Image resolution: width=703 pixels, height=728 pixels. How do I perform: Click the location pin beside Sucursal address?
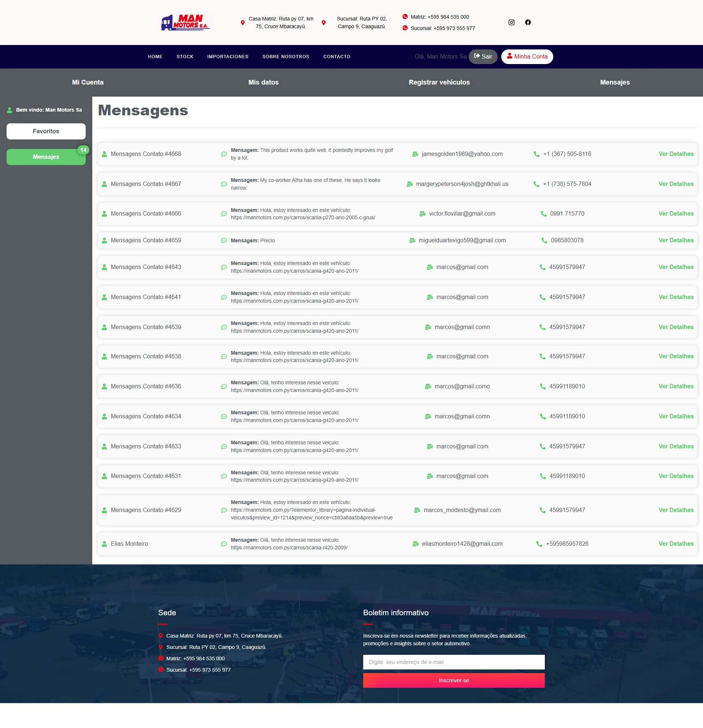(x=324, y=23)
